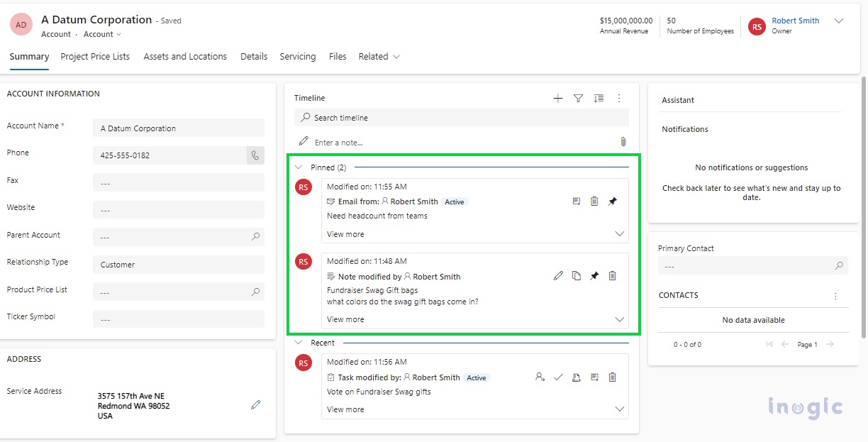Open the email record icon for Need headcount

(x=577, y=201)
